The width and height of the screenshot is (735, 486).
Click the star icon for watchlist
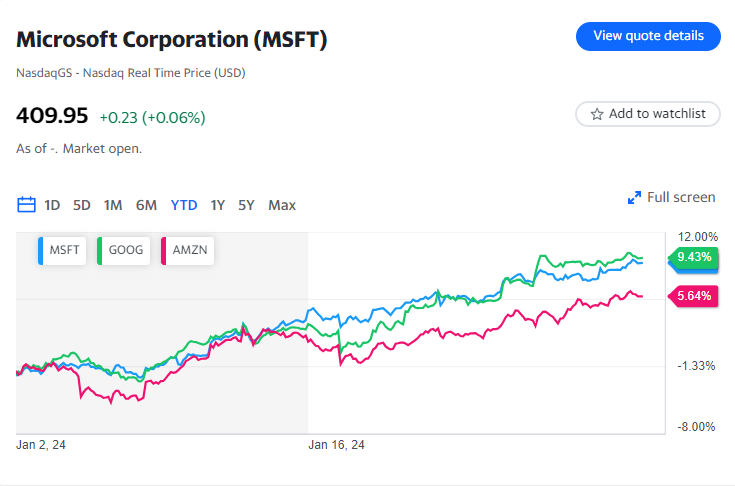click(x=597, y=114)
